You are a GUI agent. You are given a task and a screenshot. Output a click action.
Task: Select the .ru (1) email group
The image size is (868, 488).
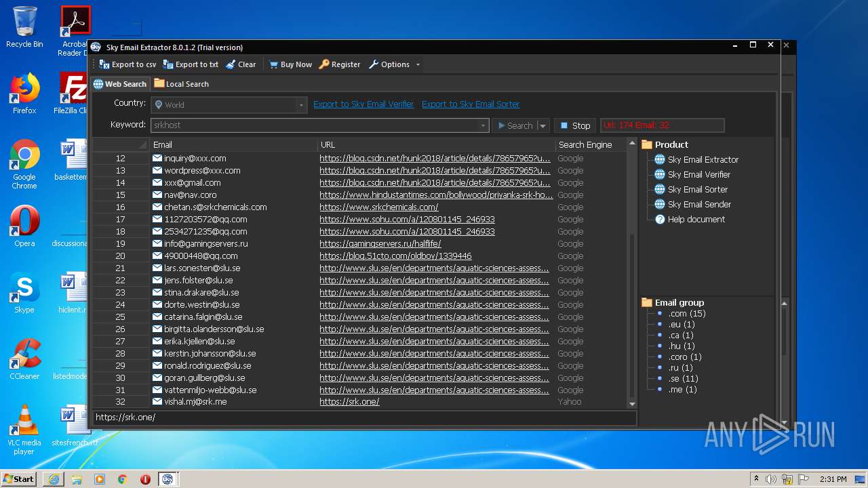click(x=681, y=368)
